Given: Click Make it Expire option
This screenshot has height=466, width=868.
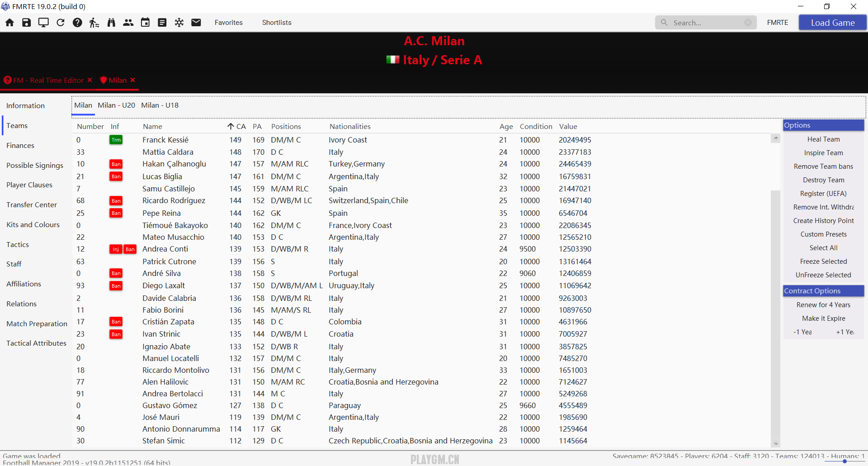Looking at the screenshot, I should [x=824, y=319].
